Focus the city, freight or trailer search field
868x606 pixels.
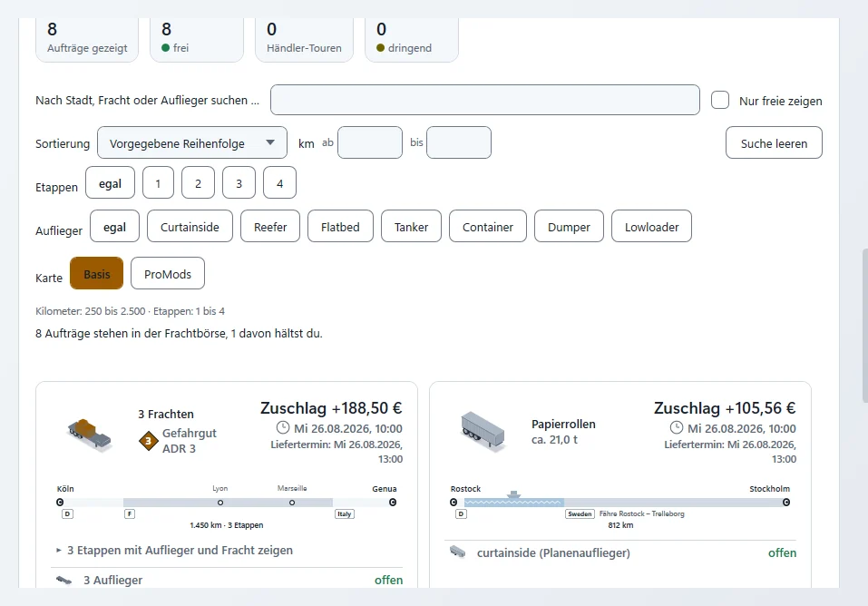point(485,100)
